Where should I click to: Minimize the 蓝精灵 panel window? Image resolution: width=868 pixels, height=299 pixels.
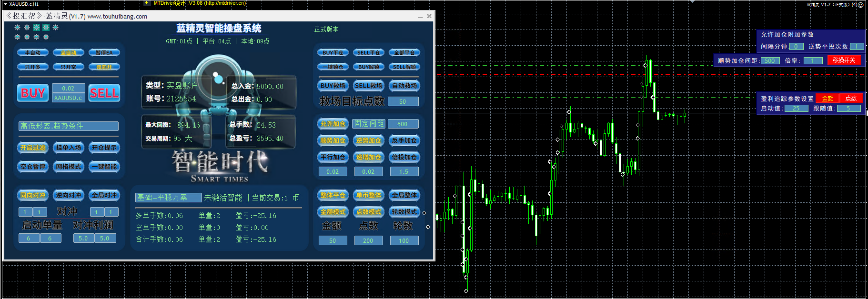pyautogui.click(x=420, y=16)
